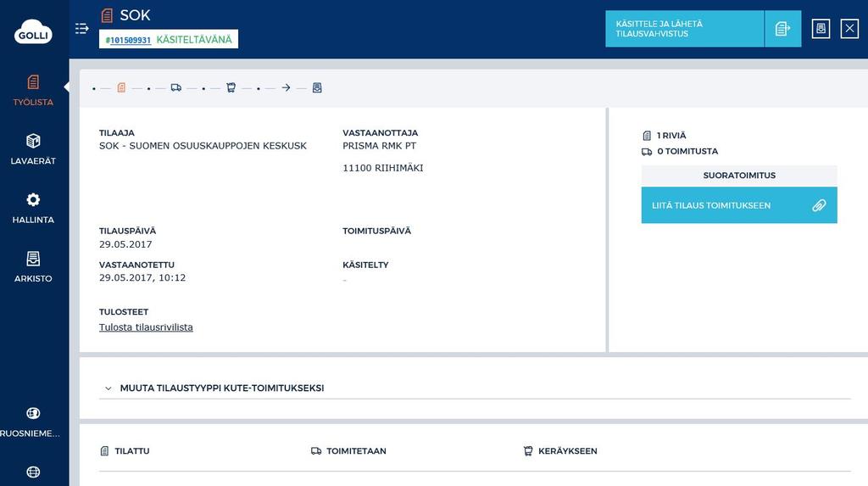Click the Toimituspäivä label
Image resolution: width=868 pixels, height=486 pixels.
pos(377,231)
